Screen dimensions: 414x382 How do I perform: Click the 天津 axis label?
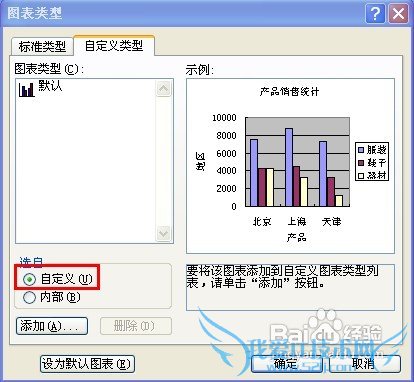point(332,221)
